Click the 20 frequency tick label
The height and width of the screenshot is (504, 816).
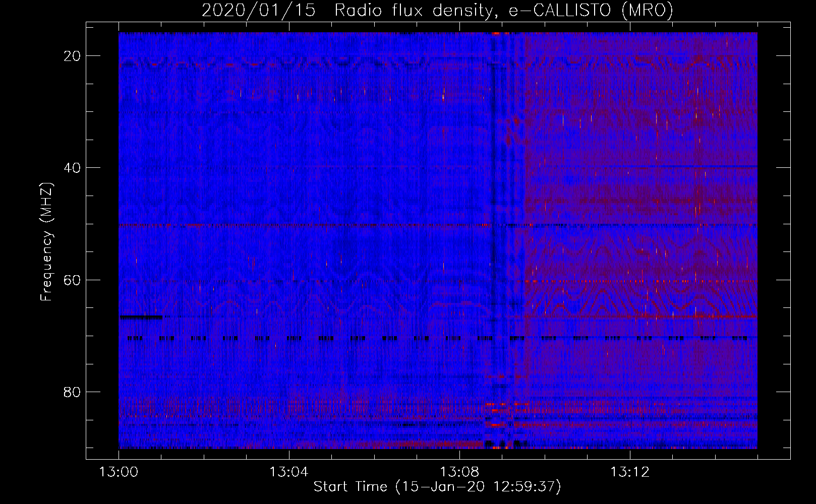coord(73,56)
